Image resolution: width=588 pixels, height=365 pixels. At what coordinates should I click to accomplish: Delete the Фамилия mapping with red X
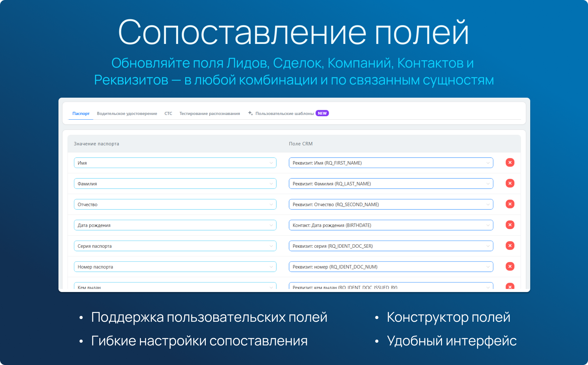(x=510, y=183)
